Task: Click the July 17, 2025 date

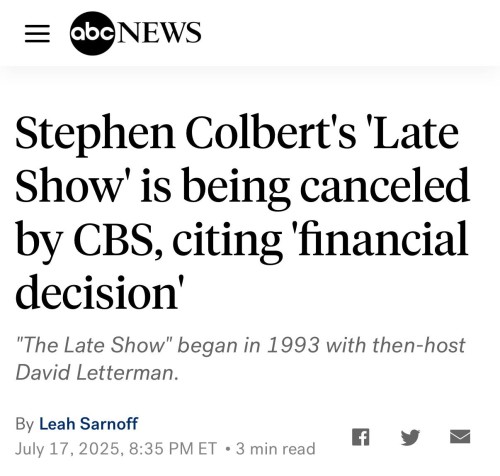Action: coord(68,449)
